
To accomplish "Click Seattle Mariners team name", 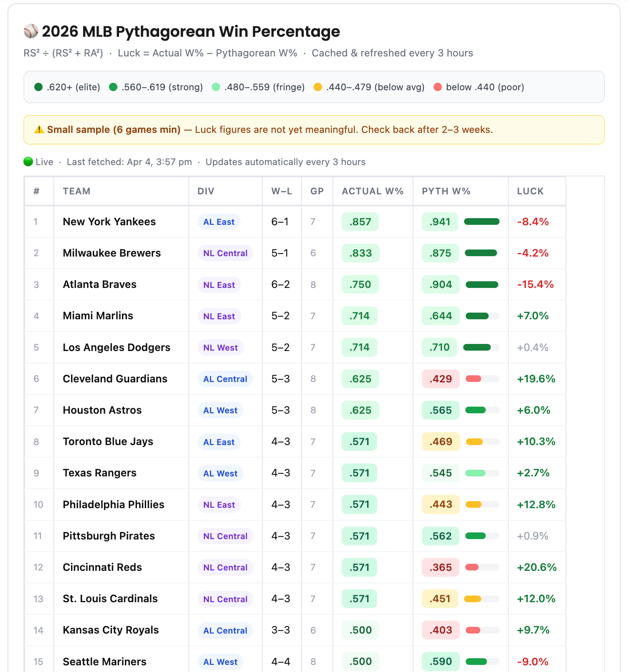I will pyautogui.click(x=104, y=662).
